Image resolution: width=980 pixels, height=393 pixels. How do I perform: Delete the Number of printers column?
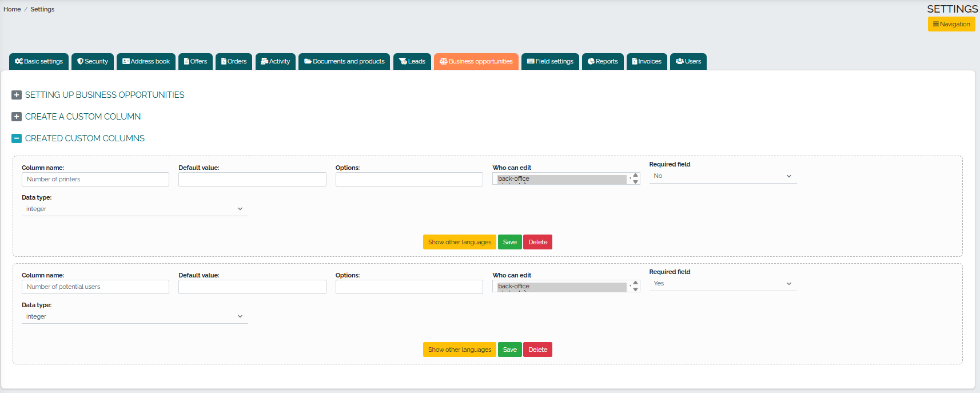[x=537, y=242]
